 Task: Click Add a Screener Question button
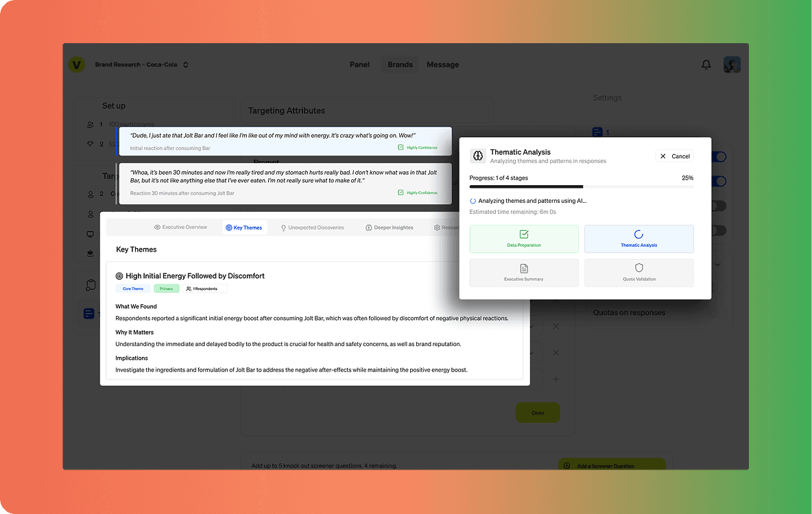click(x=612, y=465)
